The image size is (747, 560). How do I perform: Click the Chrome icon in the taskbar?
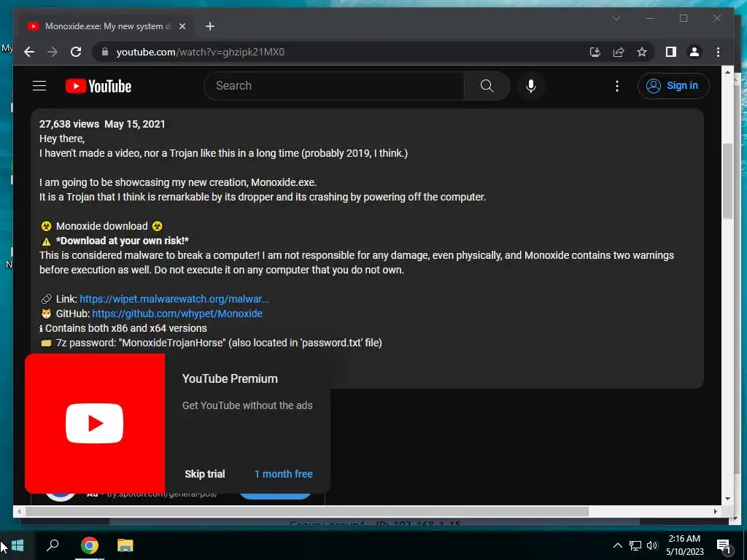[89, 545]
